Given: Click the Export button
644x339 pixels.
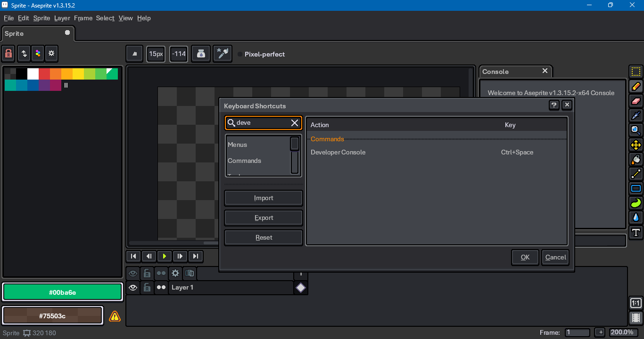Looking at the screenshot, I should tap(264, 218).
